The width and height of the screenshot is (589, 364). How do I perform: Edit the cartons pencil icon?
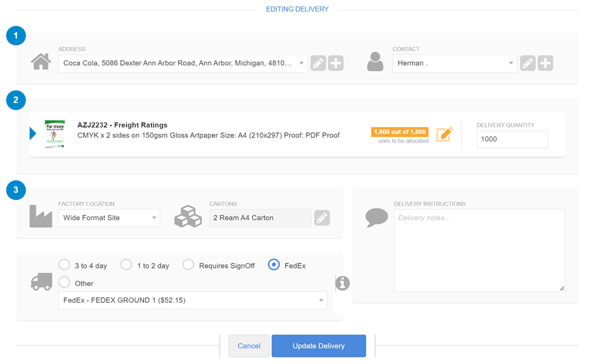tap(322, 218)
